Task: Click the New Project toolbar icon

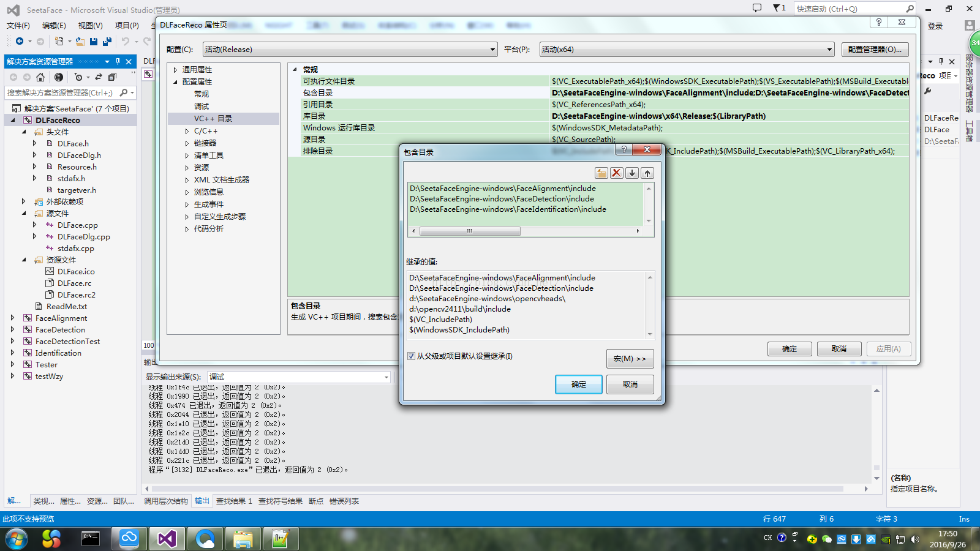Action: point(59,41)
